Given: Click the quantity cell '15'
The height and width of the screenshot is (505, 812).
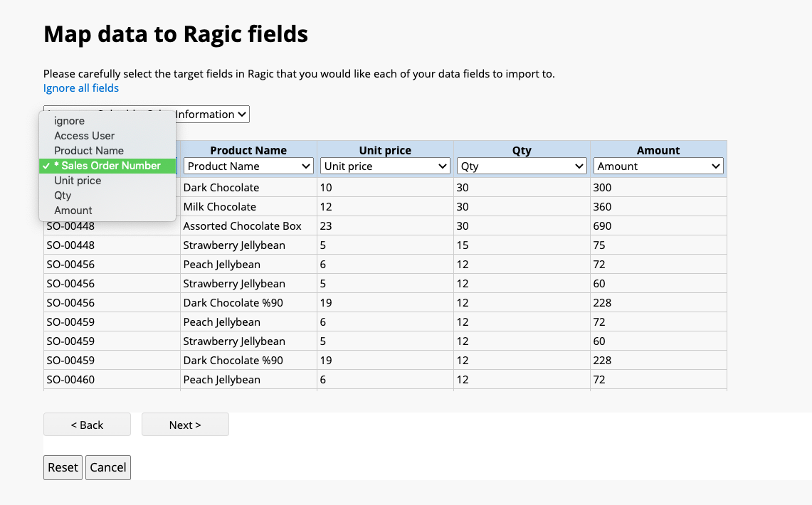Looking at the screenshot, I should coord(522,245).
